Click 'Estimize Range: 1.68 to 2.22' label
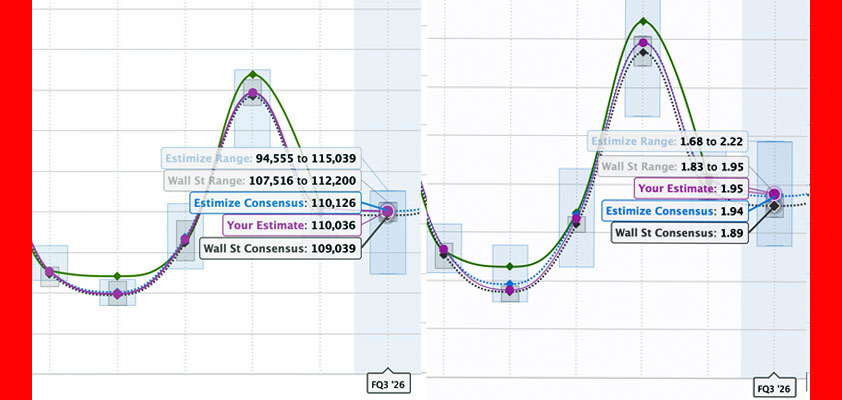The width and height of the screenshot is (842, 400). coord(667,142)
